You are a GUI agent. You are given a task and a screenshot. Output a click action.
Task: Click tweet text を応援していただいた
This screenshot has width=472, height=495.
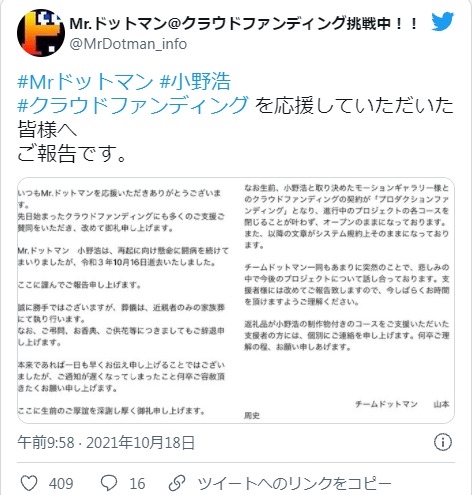[x=354, y=105]
